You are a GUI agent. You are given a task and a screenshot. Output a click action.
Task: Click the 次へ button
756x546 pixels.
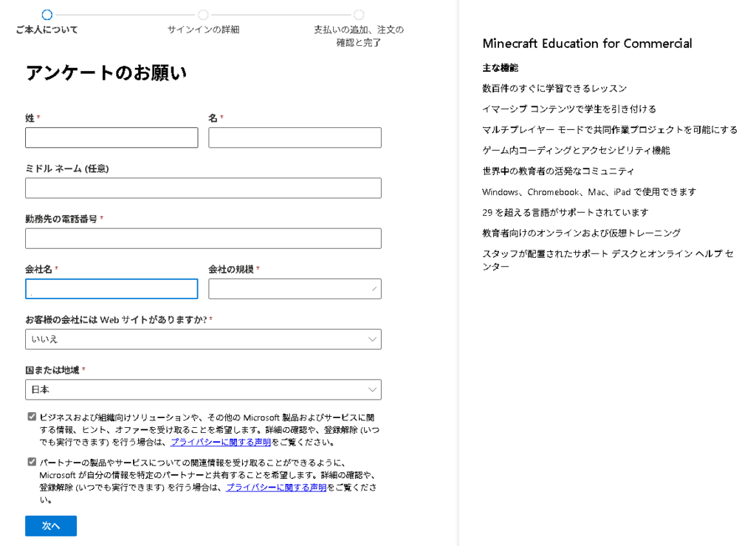click(51, 526)
